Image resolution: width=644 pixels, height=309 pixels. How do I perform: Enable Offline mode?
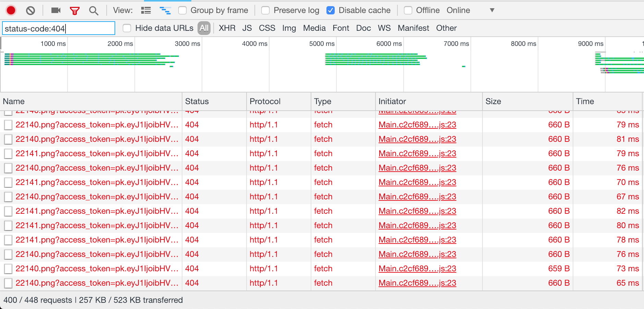[x=408, y=11]
